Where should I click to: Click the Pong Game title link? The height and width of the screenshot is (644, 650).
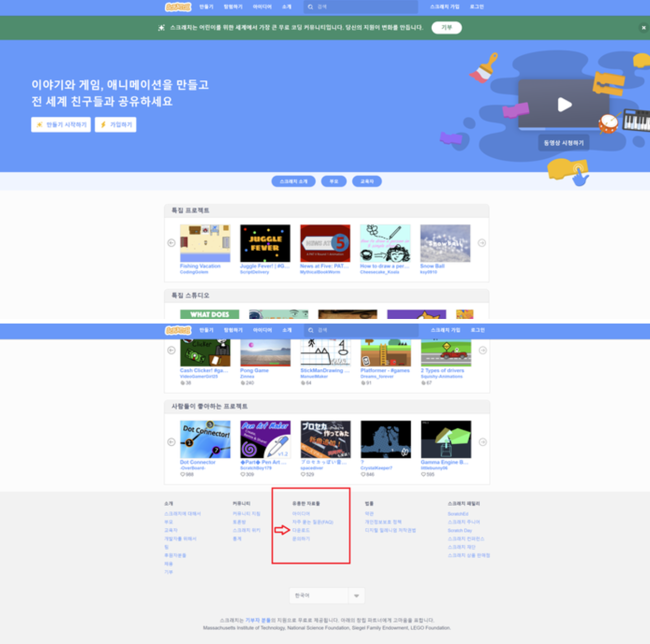coord(255,371)
